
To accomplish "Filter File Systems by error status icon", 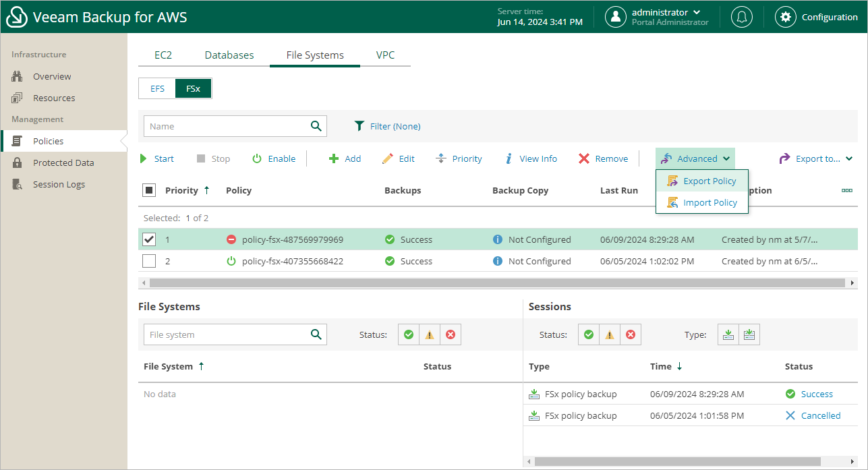I will point(451,334).
